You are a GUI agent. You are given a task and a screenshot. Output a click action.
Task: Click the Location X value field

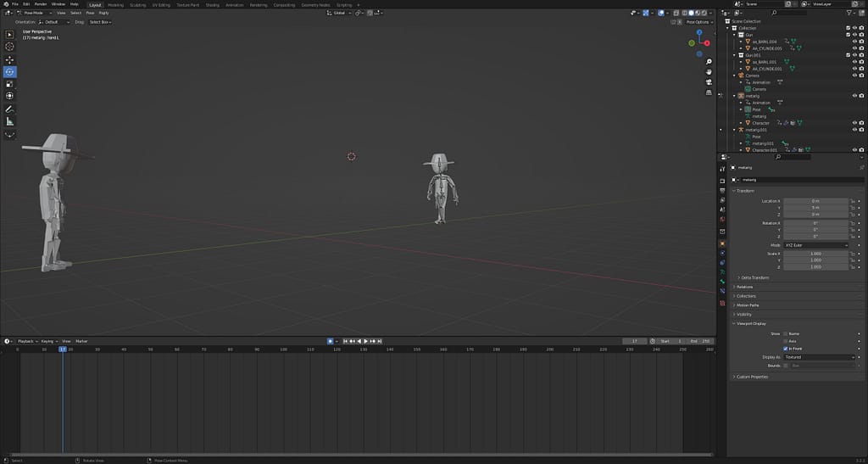pyautogui.click(x=815, y=201)
